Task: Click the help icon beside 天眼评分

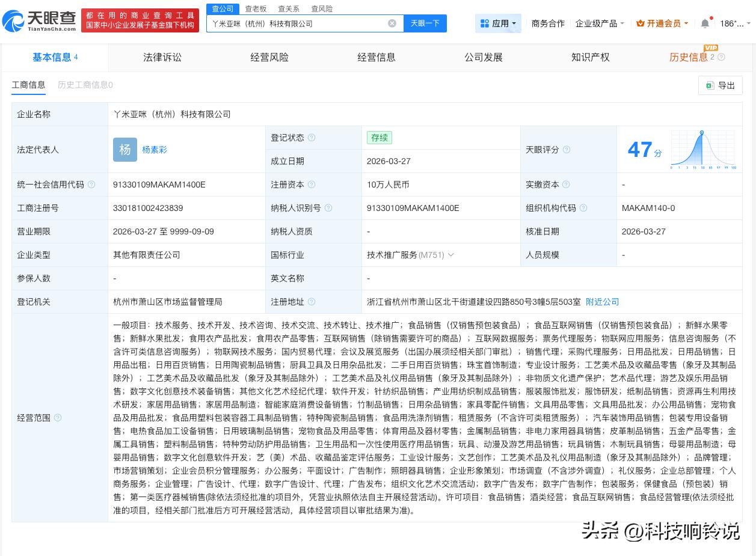Action: 567,150
